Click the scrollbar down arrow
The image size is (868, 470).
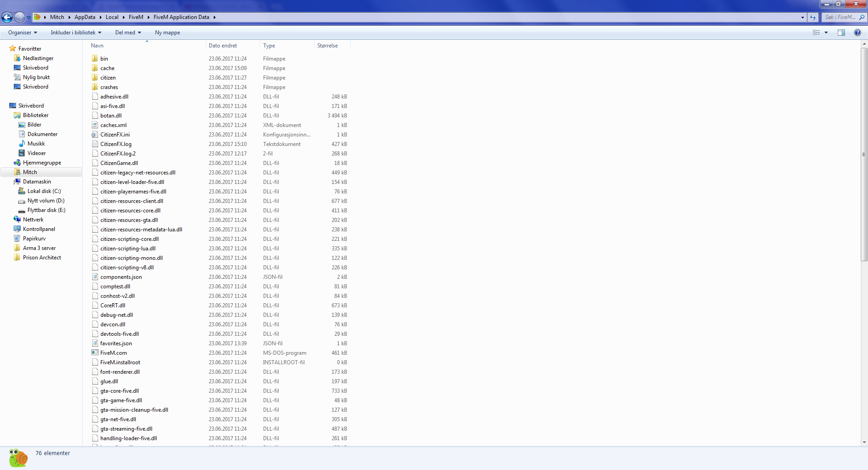(864, 442)
